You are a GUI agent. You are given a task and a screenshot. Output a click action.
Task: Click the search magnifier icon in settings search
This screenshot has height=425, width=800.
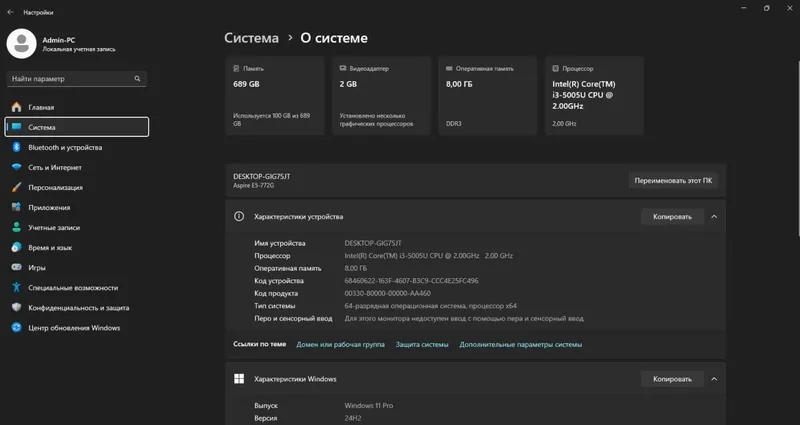tap(137, 79)
